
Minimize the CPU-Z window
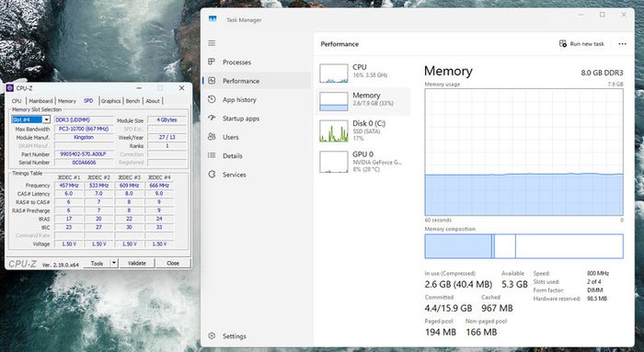point(139,88)
